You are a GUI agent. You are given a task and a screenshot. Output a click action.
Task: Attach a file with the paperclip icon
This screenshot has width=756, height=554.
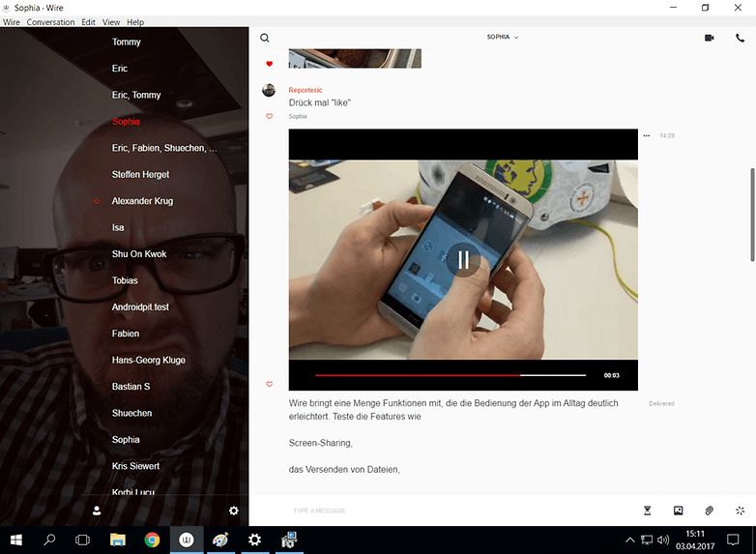[709, 510]
